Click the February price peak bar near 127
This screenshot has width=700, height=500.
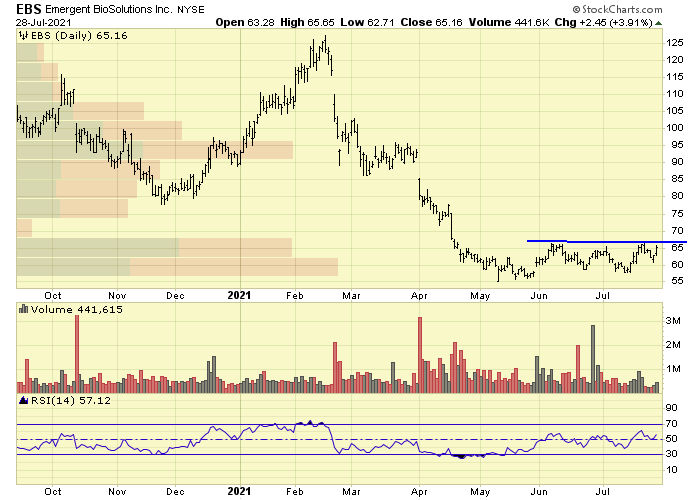pos(325,45)
